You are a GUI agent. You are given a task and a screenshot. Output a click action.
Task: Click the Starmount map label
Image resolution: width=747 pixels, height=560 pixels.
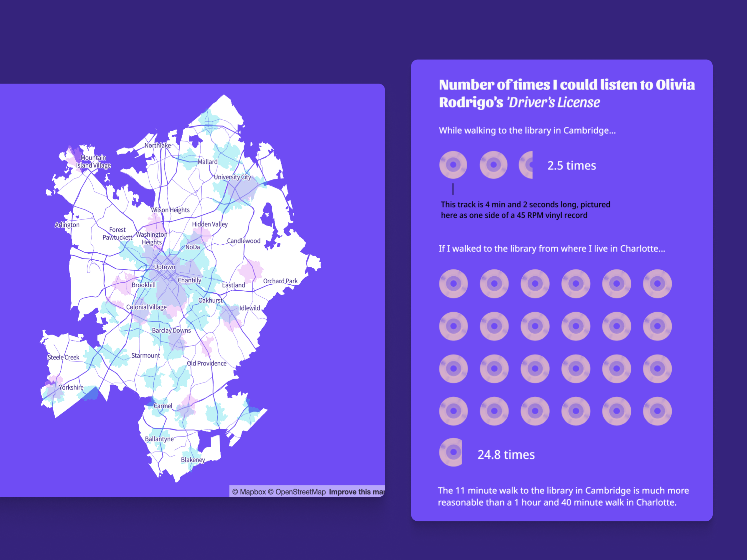coord(146,356)
